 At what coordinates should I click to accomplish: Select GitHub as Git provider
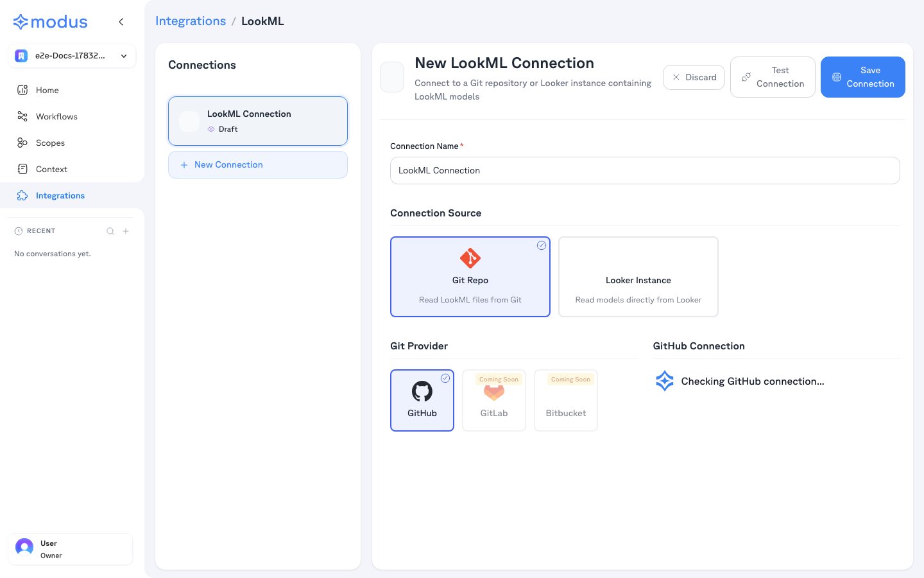click(x=422, y=400)
